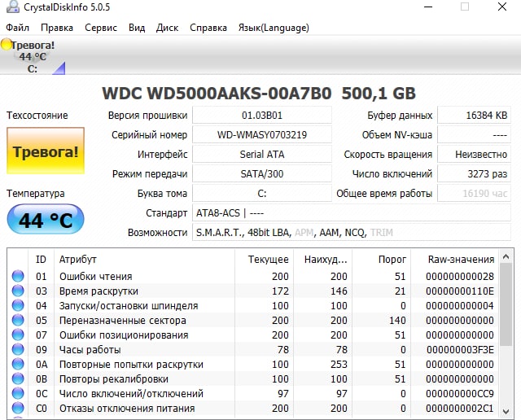521x420 pixels.
Task: Click the status circle for Переназначенные сектора
Action: click(x=18, y=320)
